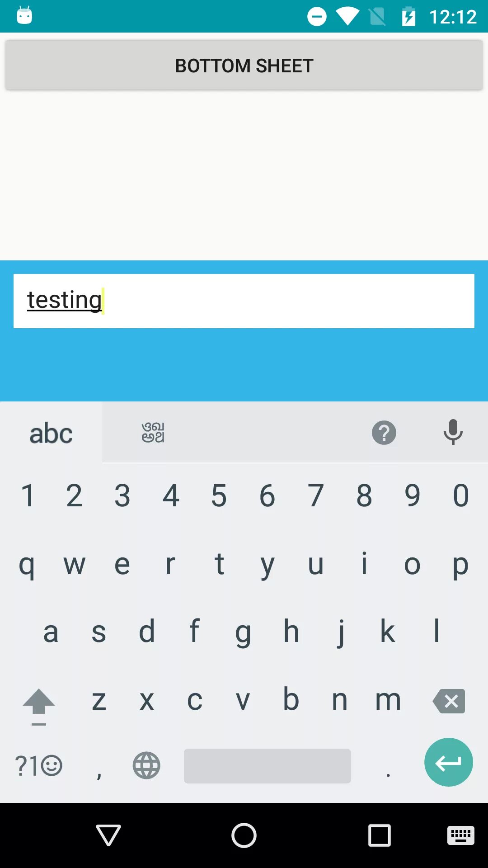
Task: Tap the Android home circle button
Action: (244, 835)
